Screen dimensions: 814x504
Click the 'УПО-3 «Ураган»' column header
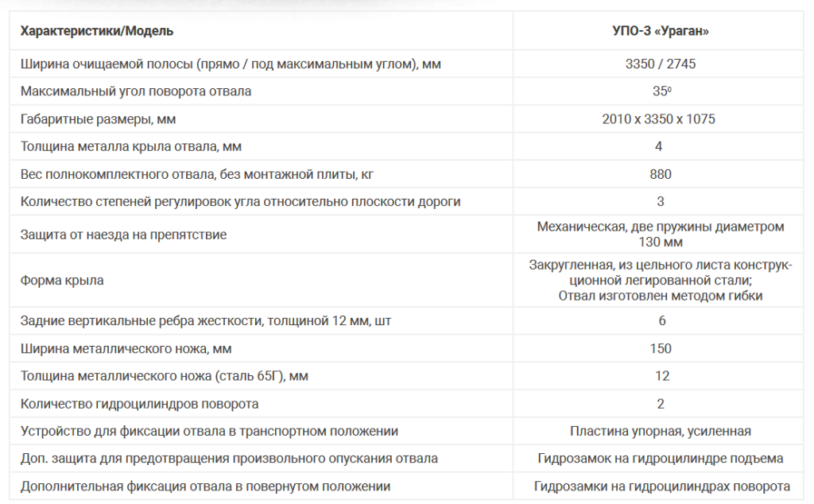point(660,32)
